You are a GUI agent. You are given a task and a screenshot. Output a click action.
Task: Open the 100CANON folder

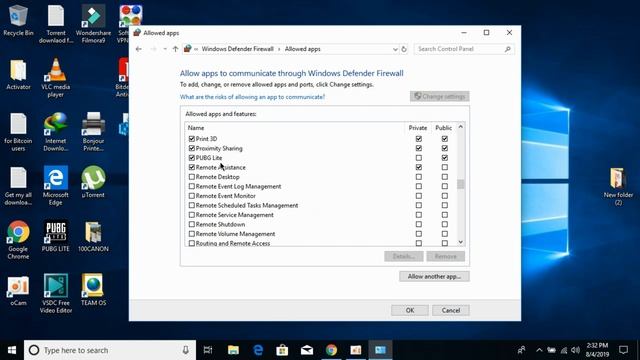click(x=93, y=236)
